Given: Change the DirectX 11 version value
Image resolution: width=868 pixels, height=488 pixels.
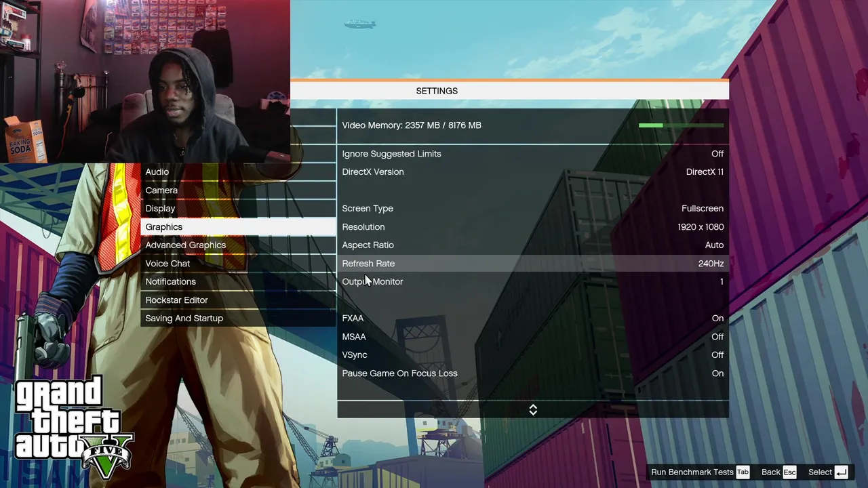Looking at the screenshot, I should pos(705,172).
